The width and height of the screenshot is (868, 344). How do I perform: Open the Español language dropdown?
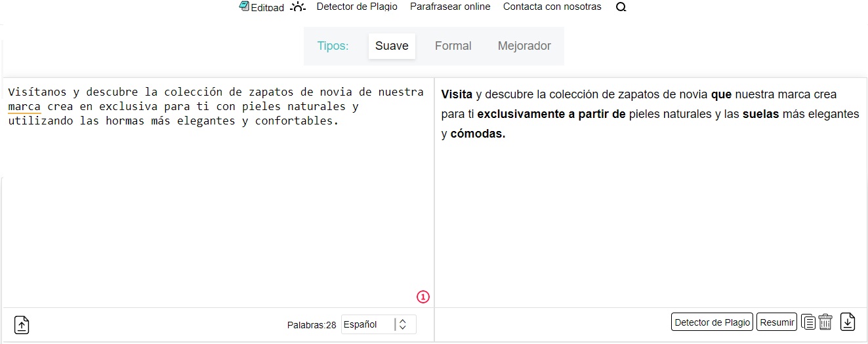point(367,324)
